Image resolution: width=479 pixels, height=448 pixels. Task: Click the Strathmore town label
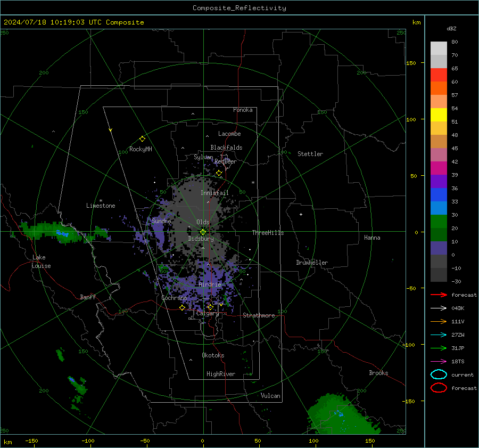point(259,315)
